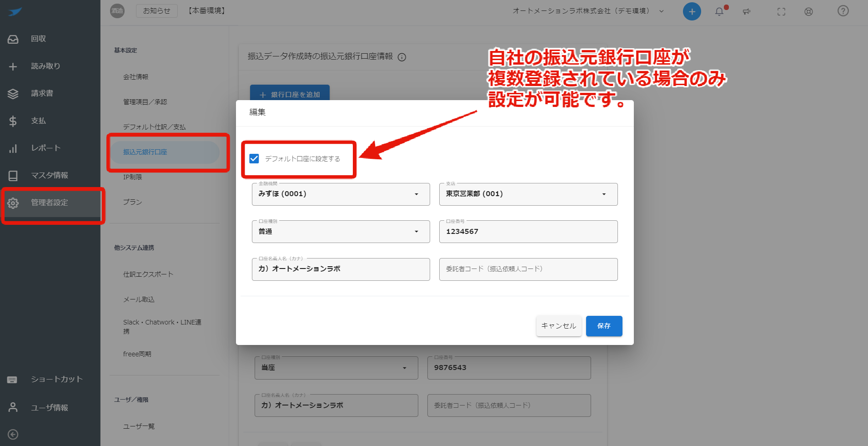
Task: Open the 回収 inbox section
Action: tap(50, 39)
